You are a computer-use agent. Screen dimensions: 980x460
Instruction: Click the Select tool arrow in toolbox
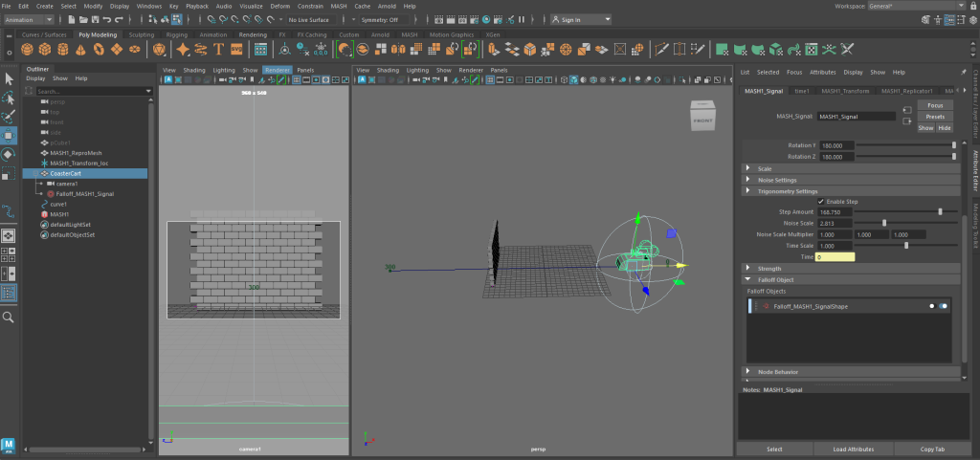[9, 78]
